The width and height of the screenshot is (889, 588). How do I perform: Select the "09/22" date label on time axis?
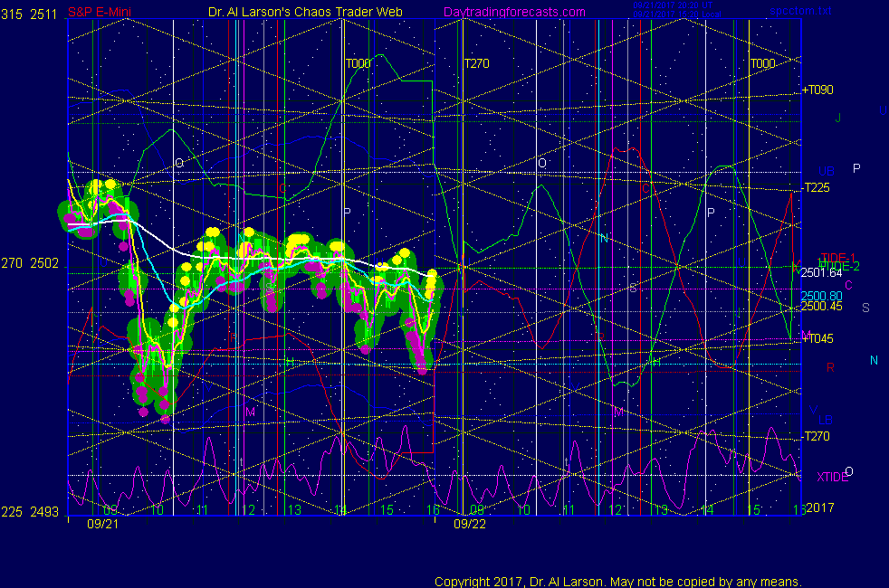click(x=470, y=524)
